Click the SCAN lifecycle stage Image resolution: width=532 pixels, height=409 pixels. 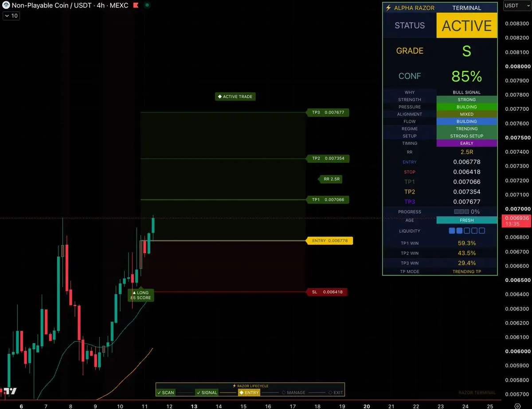165,393
